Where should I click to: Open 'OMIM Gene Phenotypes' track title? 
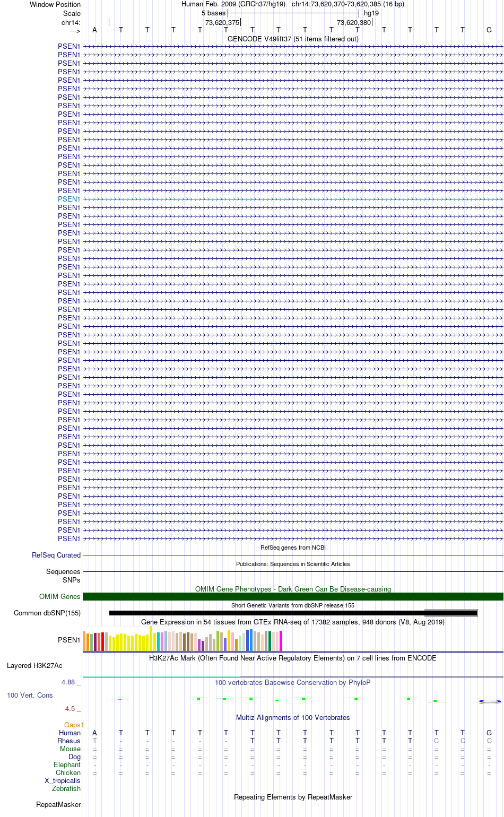(x=293, y=589)
